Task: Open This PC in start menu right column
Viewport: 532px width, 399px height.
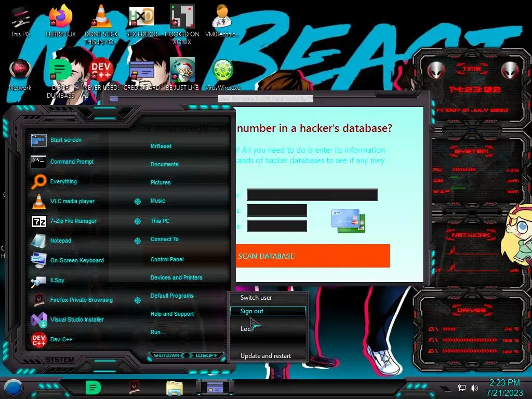Action: point(160,221)
